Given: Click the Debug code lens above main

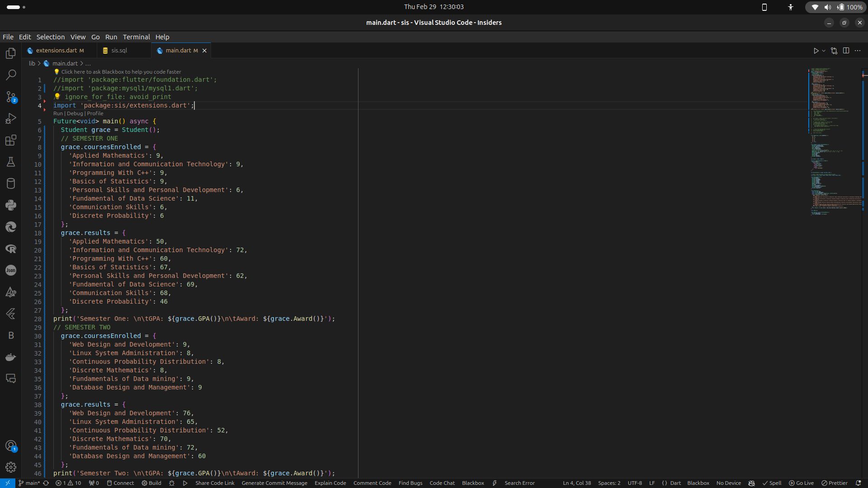Looking at the screenshot, I should 75,113.
